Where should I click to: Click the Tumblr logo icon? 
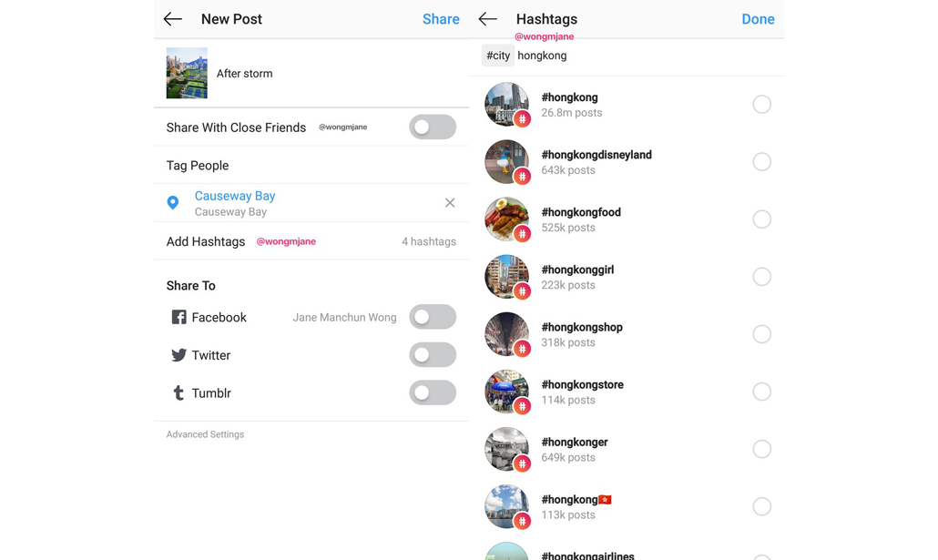(178, 393)
